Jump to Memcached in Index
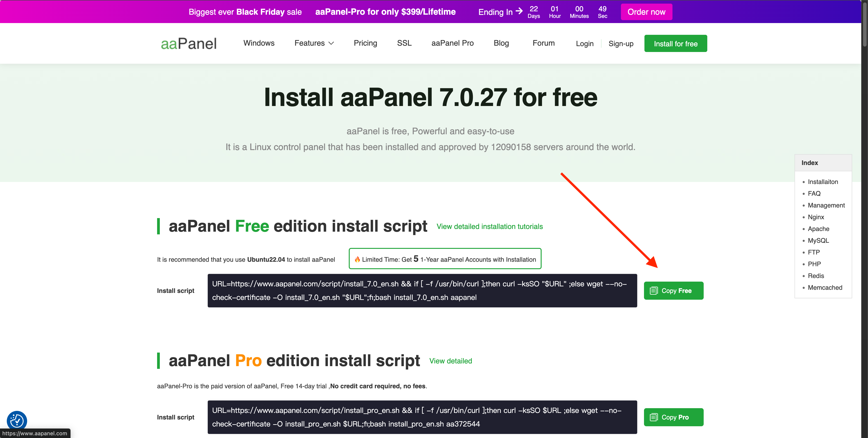This screenshot has width=868, height=438. pyautogui.click(x=825, y=287)
